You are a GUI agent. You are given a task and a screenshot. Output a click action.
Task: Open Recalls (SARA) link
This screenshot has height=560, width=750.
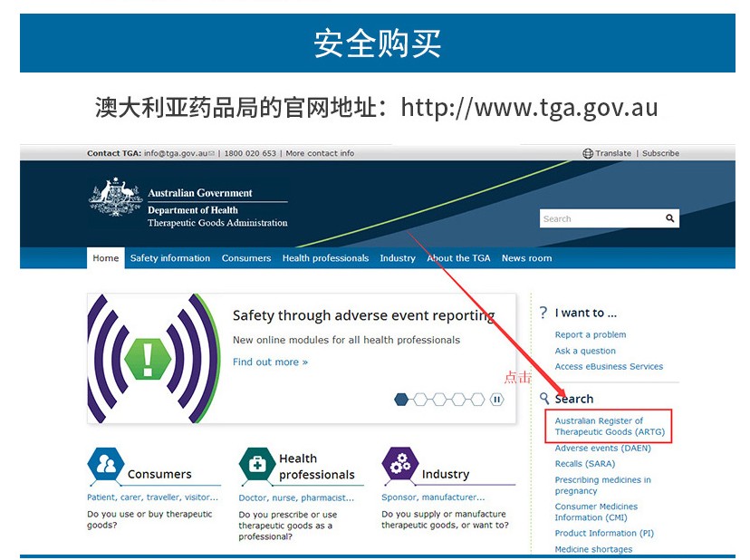585,464
